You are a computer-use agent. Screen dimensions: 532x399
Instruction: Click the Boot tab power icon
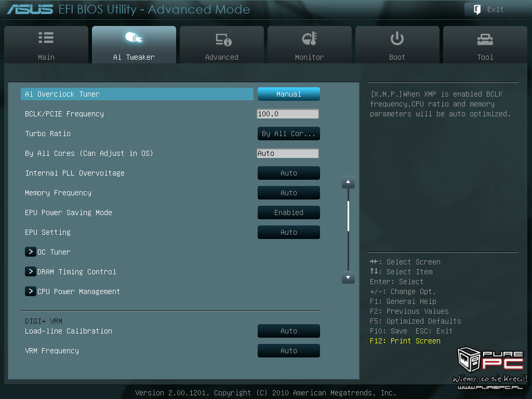(397, 38)
